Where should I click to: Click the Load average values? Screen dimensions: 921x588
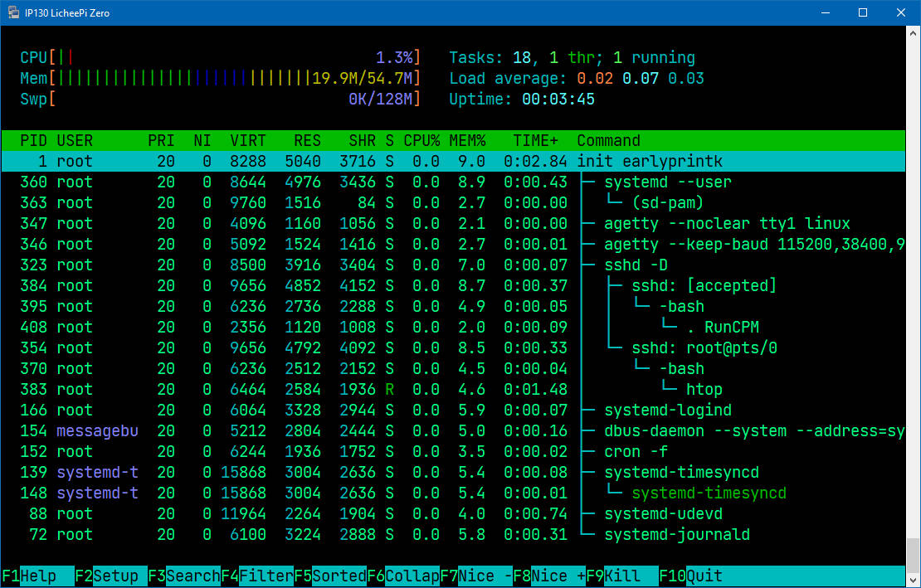641,78
